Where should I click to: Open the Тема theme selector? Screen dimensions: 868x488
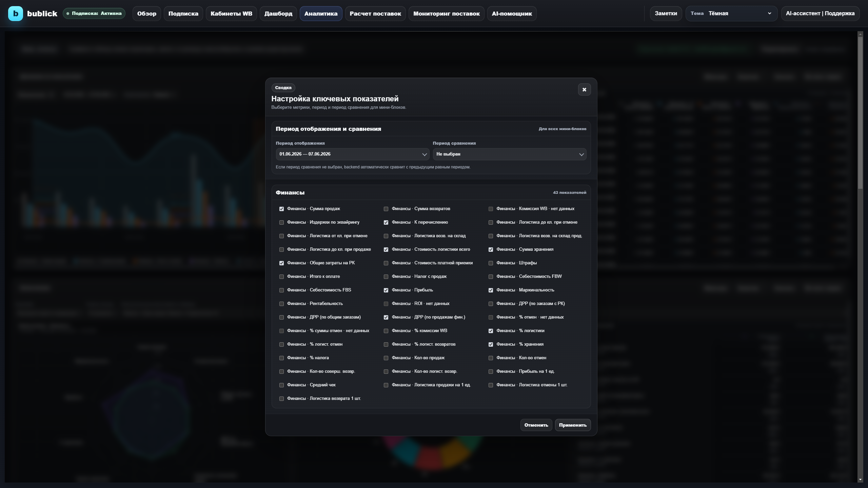731,14
